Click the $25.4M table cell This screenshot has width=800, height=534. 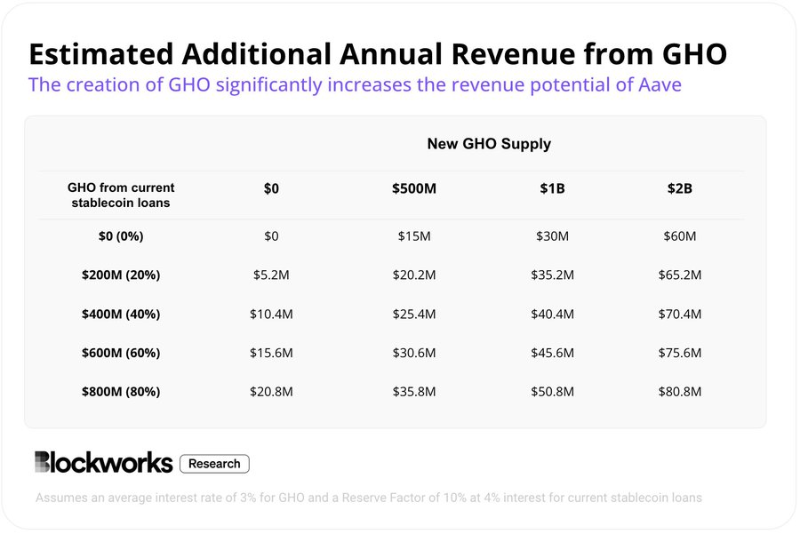(413, 314)
